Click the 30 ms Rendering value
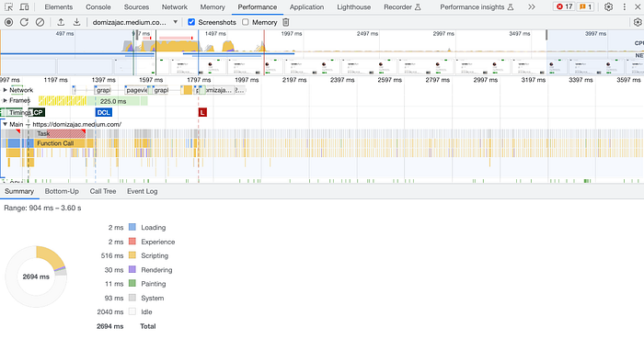644x339 pixels. click(114, 270)
